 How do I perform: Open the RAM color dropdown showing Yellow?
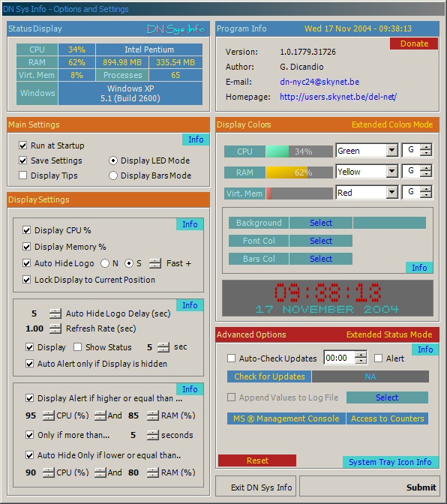[391, 171]
